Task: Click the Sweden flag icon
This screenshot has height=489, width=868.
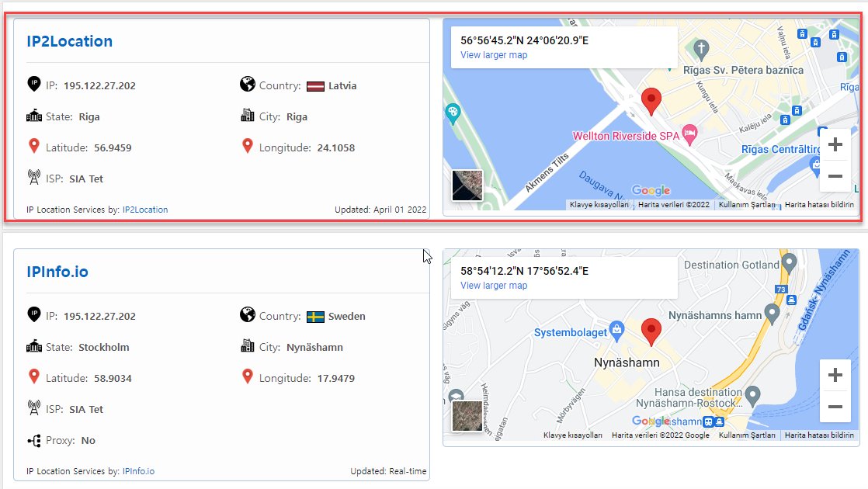Action: pyautogui.click(x=315, y=317)
